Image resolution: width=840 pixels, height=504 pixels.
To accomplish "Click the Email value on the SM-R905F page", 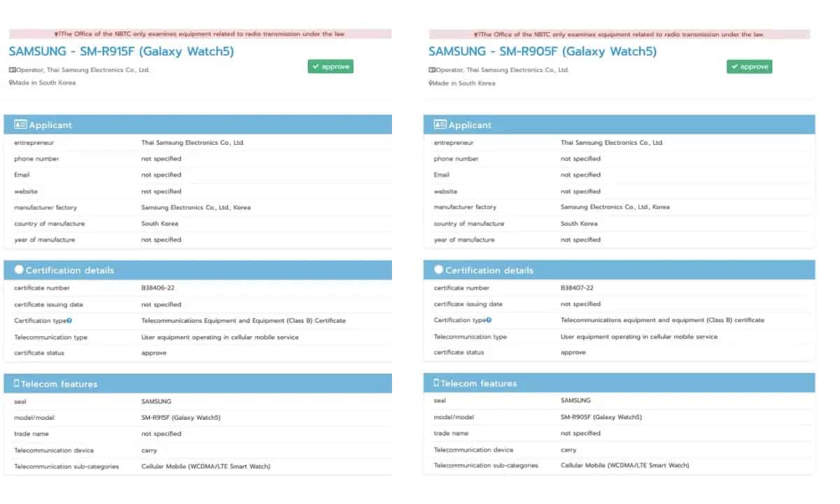I will pyautogui.click(x=580, y=175).
